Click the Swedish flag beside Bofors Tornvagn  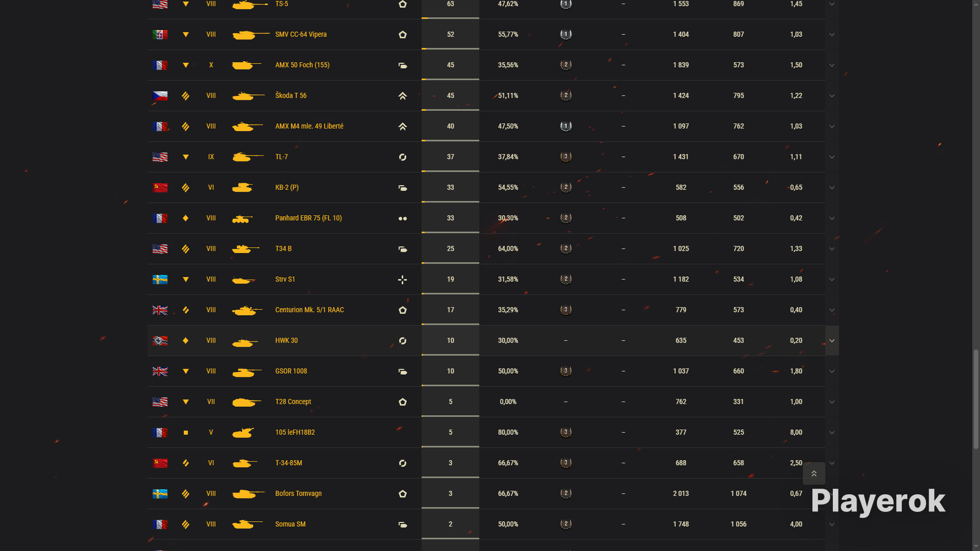(160, 494)
